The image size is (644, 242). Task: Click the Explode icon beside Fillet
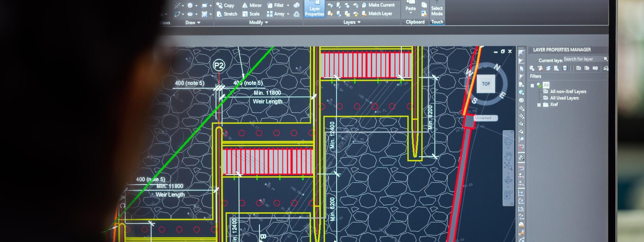point(297,5)
